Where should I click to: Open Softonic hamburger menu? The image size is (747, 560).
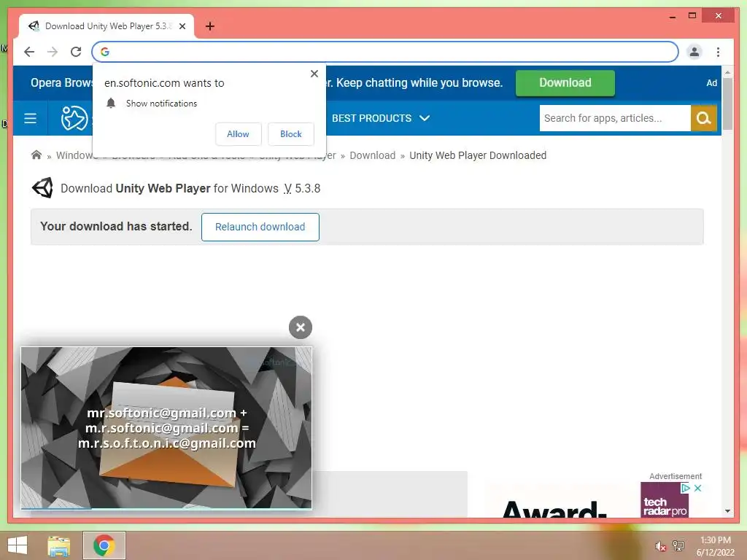(30, 118)
